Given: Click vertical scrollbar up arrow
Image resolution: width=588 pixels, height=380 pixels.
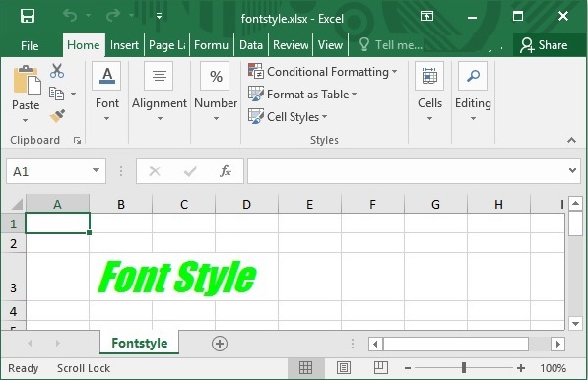Looking at the screenshot, I should [x=575, y=204].
